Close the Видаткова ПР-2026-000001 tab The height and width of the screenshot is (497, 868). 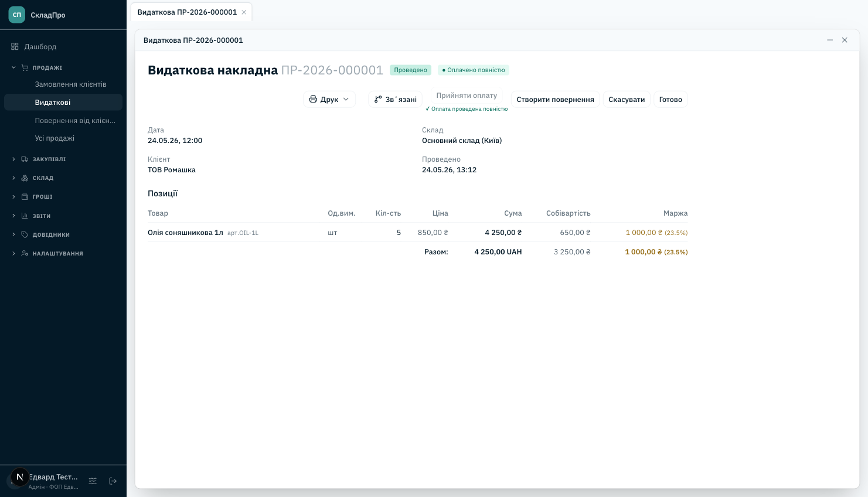coord(244,12)
